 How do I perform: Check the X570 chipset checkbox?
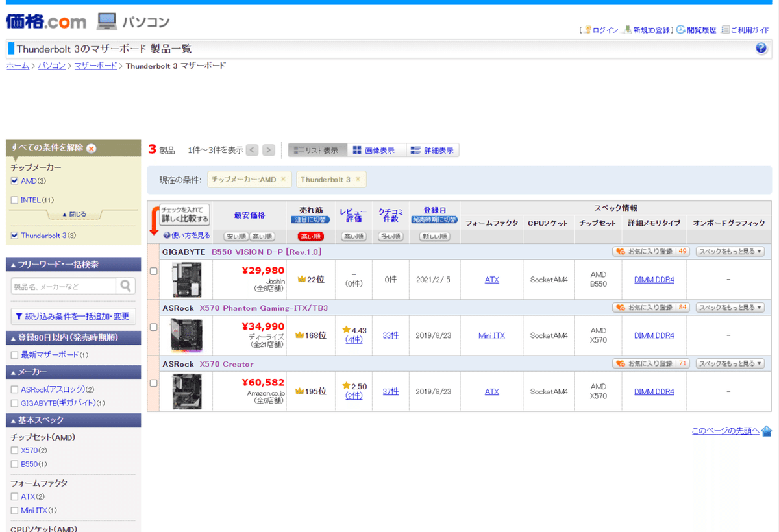[x=14, y=450]
